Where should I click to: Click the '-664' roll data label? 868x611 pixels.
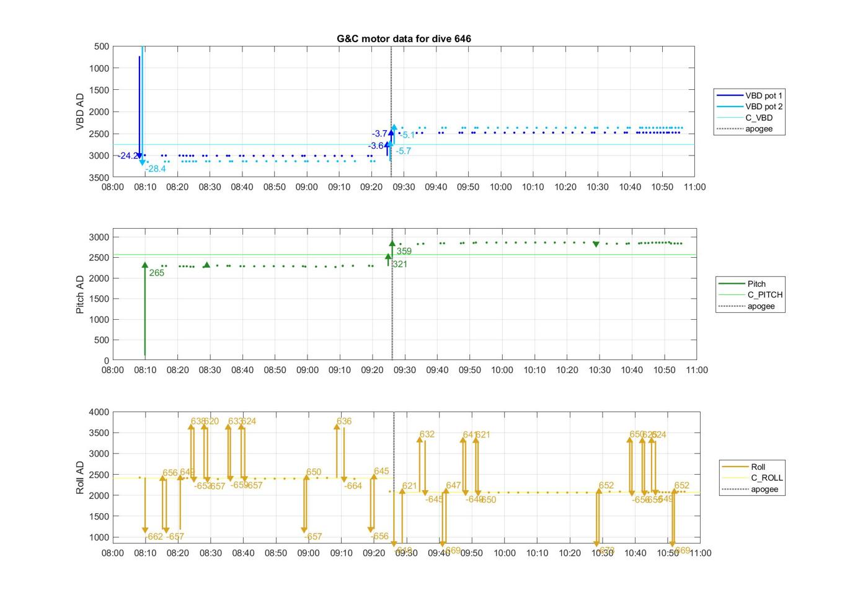(x=353, y=486)
